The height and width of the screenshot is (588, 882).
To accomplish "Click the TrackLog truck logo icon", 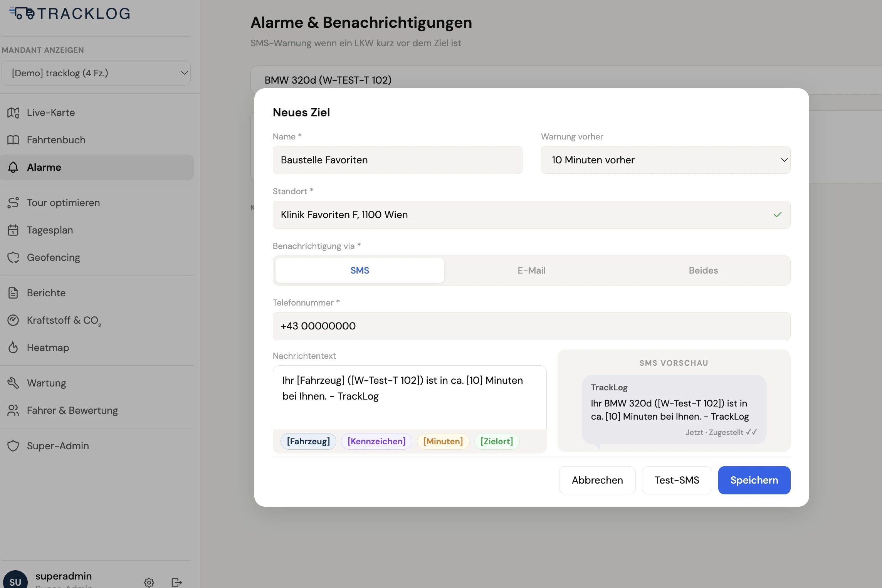I will (x=22, y=13).
